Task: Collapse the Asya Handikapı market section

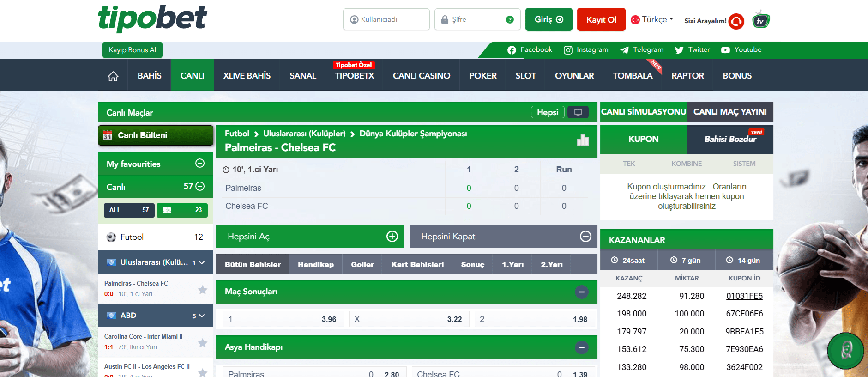Action: tap(582, 347)
